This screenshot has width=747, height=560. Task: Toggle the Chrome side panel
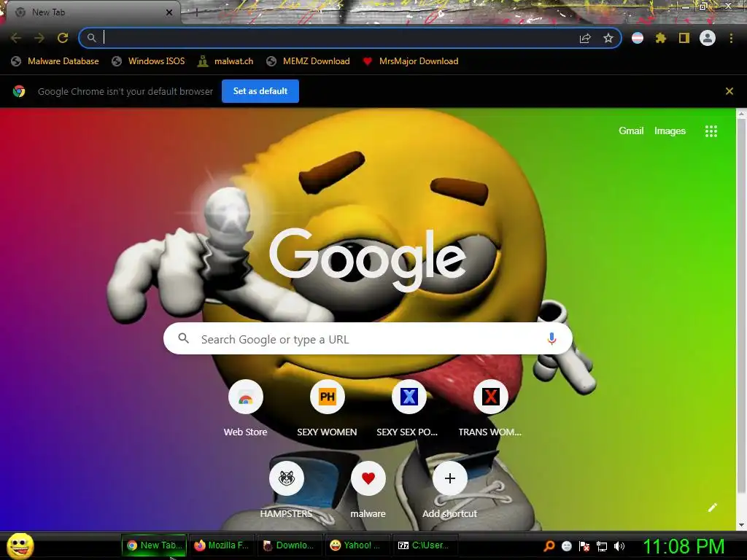click(684, 38)
